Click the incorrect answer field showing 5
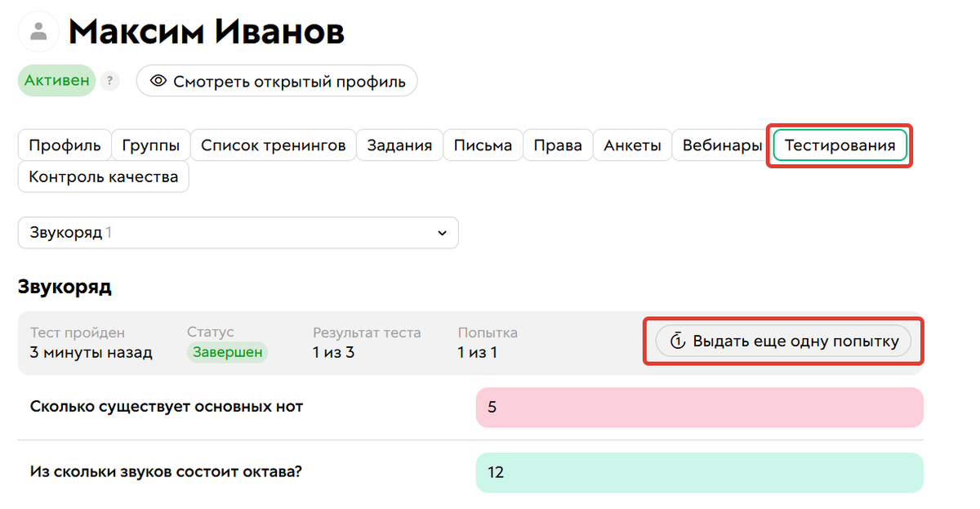This screenshot has height=509, width=980. (x=700, y=407)
